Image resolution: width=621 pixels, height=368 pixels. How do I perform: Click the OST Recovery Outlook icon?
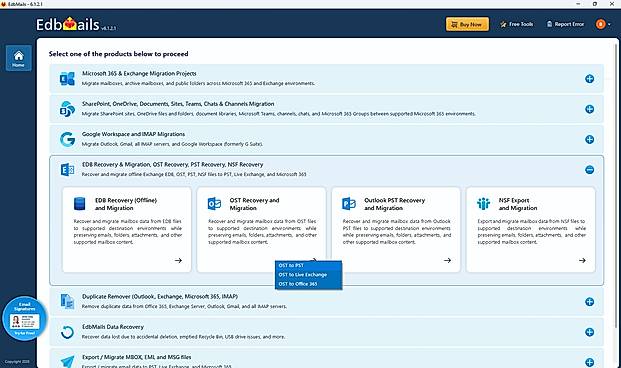pos(214,204)
